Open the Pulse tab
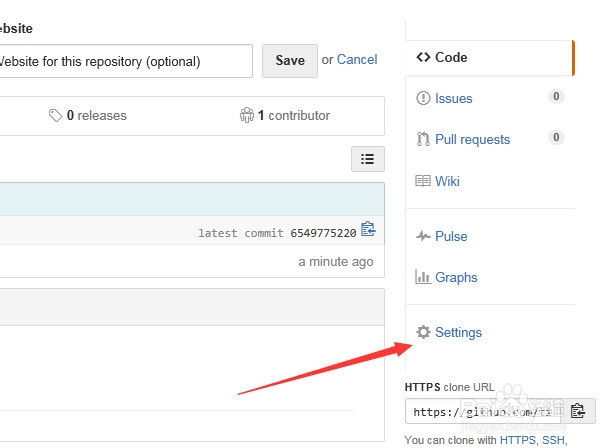The width and height of the screenshot is (600, 448). (451, 236)
